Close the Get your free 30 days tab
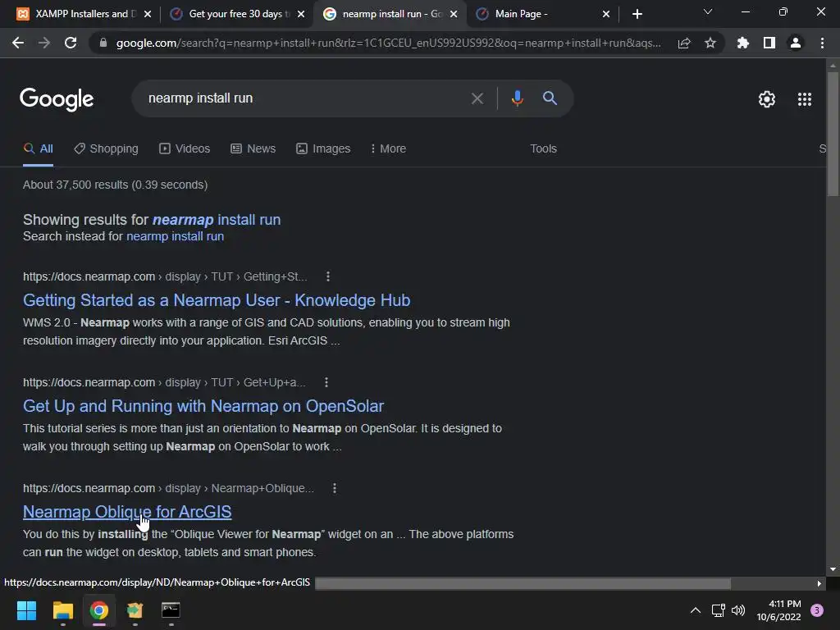Image resolution: width=840 pixels, height=630 pixels. coord(301,14)
